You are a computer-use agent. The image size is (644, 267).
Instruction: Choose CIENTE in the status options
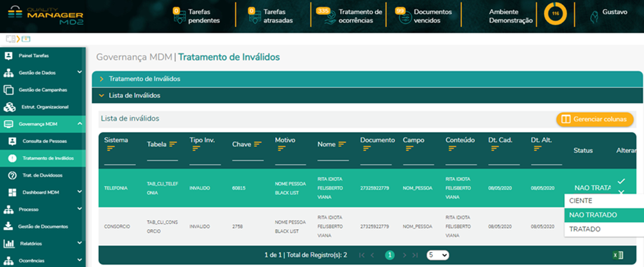[x=580, y=201]
